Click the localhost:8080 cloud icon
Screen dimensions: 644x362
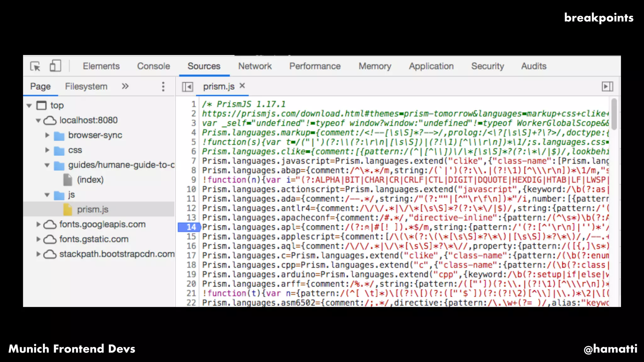pos(50,120)
